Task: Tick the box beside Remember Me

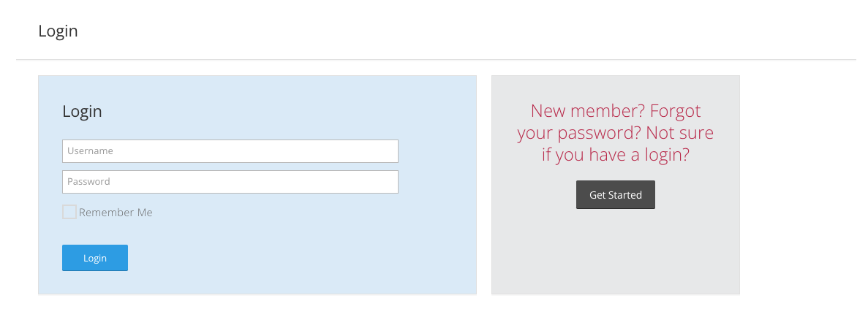Action: point(69,213)
